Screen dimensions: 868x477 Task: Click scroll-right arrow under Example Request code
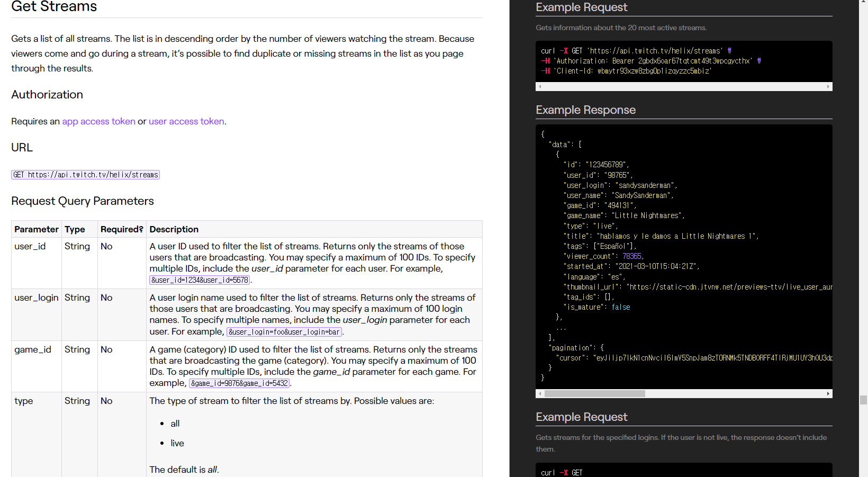(x=828, y=86)
